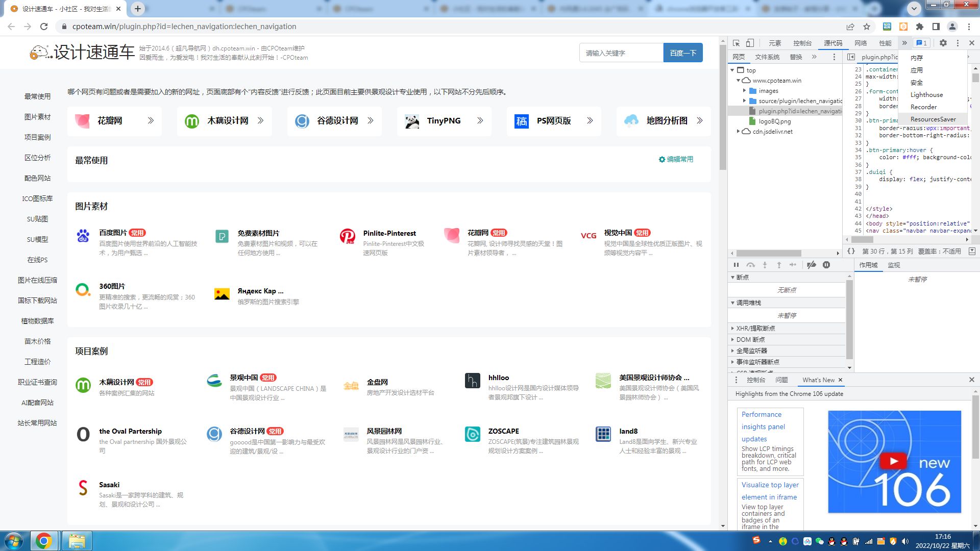Expand the cdn.jsdelivr.net node

coord(738,131)
